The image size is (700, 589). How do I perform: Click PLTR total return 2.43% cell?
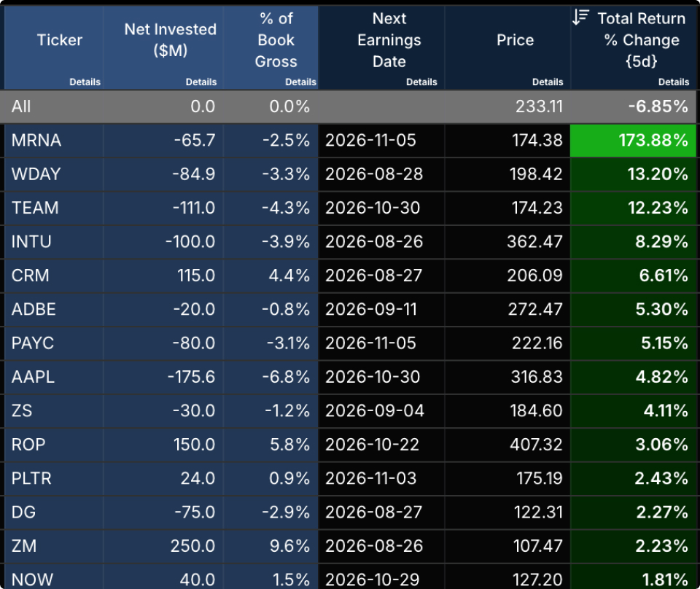point(633,478)
